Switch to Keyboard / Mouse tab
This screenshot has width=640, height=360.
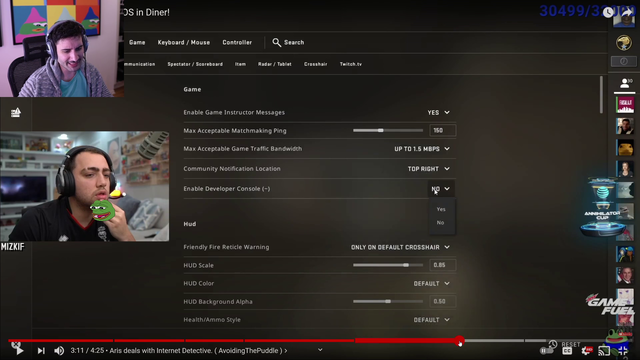pyautogui.click(x=184, y=42)
